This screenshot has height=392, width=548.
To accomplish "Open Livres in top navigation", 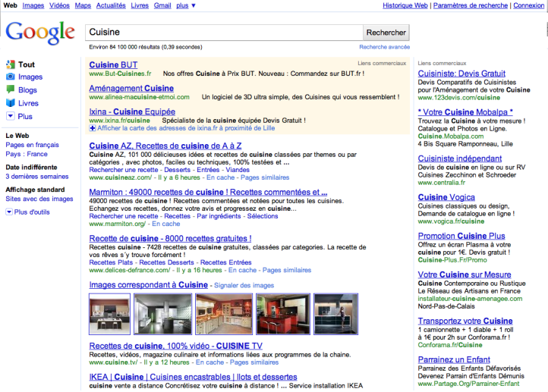I will 140,5.
